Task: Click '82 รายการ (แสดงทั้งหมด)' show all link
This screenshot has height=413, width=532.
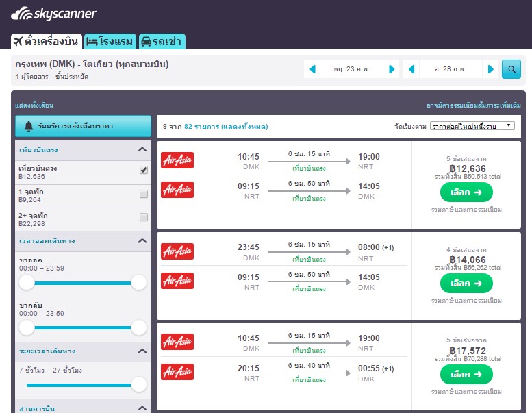Action: pos(226,127)
